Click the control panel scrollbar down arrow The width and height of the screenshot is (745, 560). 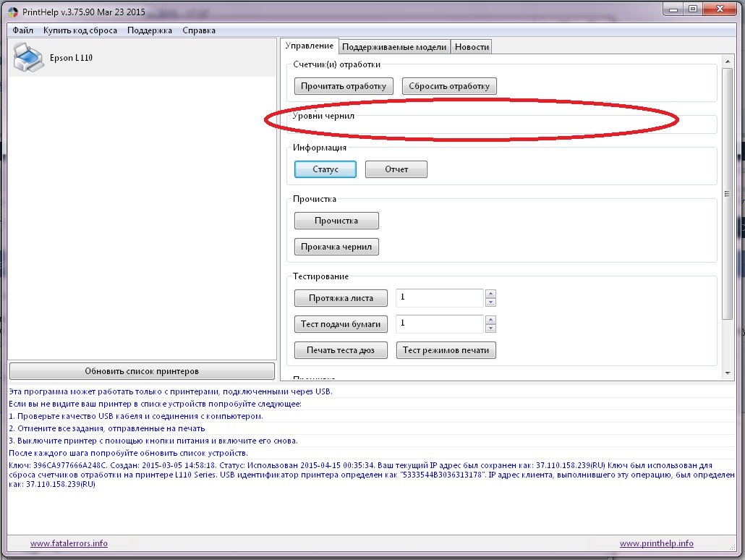728,373
